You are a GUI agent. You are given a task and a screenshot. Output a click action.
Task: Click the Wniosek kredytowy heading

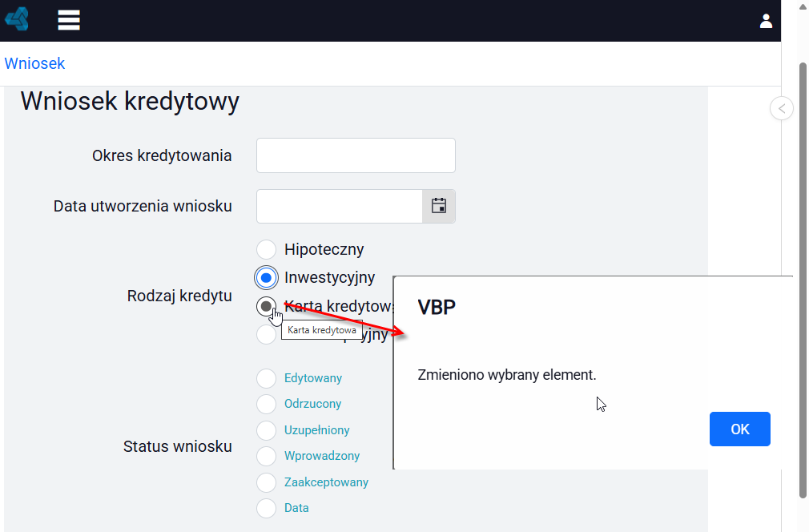coord(130,101)
